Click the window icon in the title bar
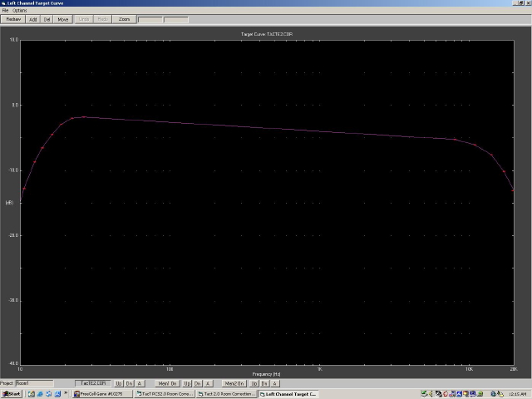Screen dimensions: 532x399 coord(3,3)
